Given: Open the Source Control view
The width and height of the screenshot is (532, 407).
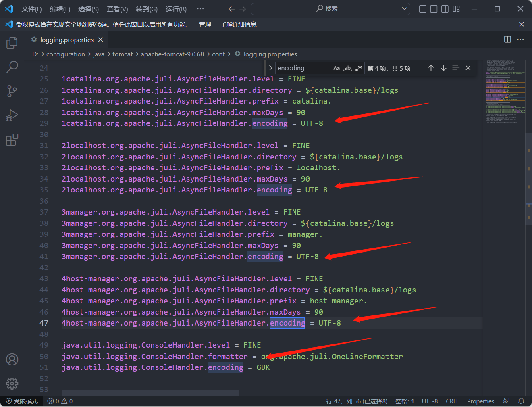Looking at the screenshot, I should pyautogui.click(x=12, y=91).
